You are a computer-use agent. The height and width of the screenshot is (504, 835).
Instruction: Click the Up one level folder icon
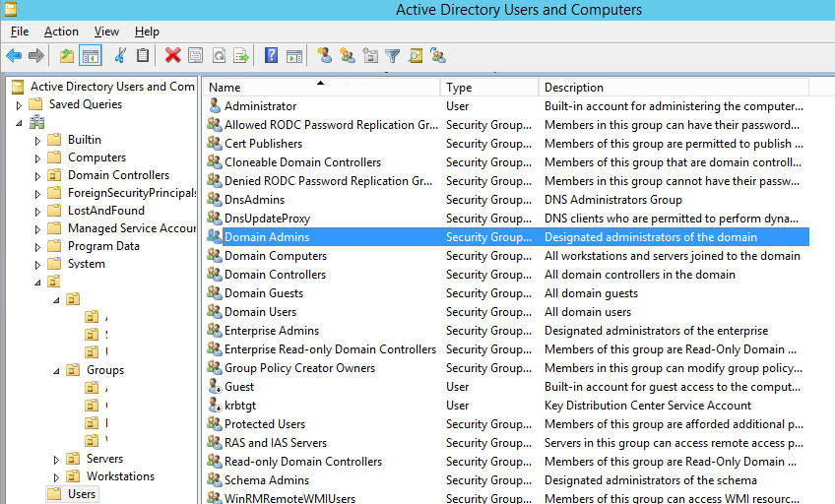click(66, 56)
